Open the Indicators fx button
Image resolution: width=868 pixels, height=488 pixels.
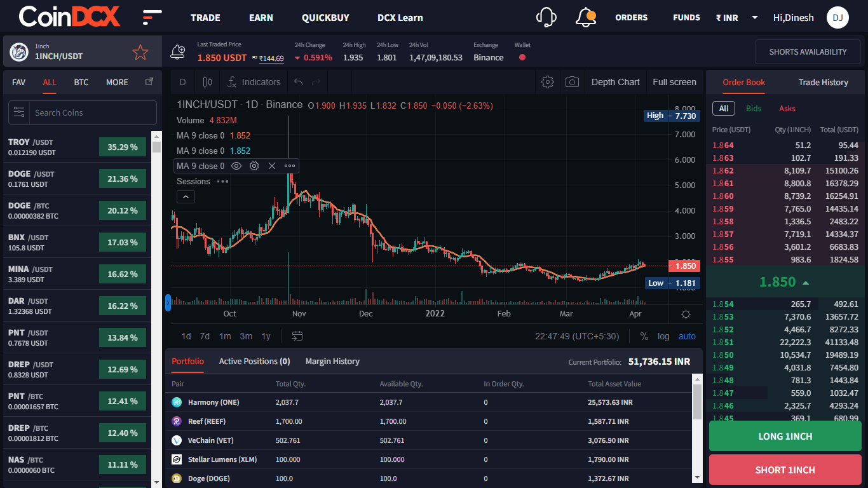click(x=254, y=82)
